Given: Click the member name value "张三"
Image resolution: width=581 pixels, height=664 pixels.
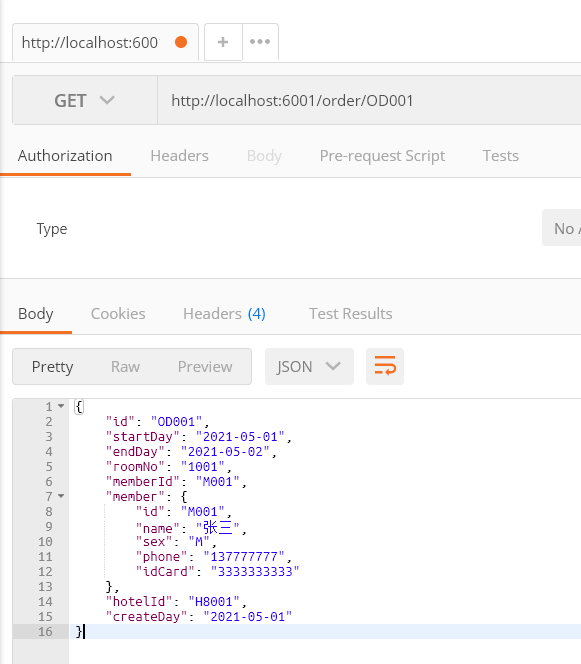Looking at the screenshot, I should (x=218, y=528).
